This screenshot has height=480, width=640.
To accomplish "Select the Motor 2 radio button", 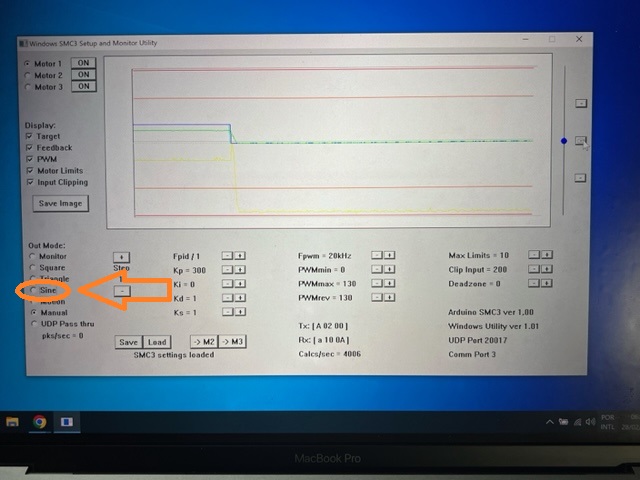I will [x=27, y=76].
